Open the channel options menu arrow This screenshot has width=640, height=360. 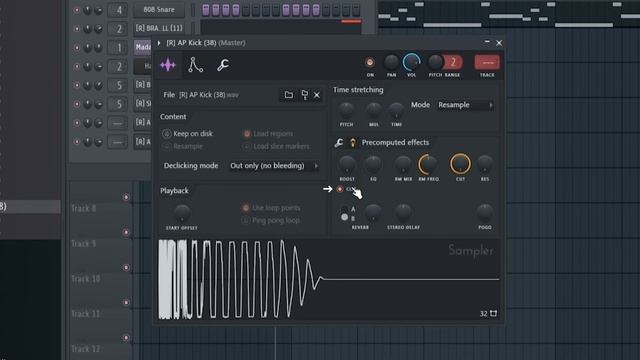[159, 43]
